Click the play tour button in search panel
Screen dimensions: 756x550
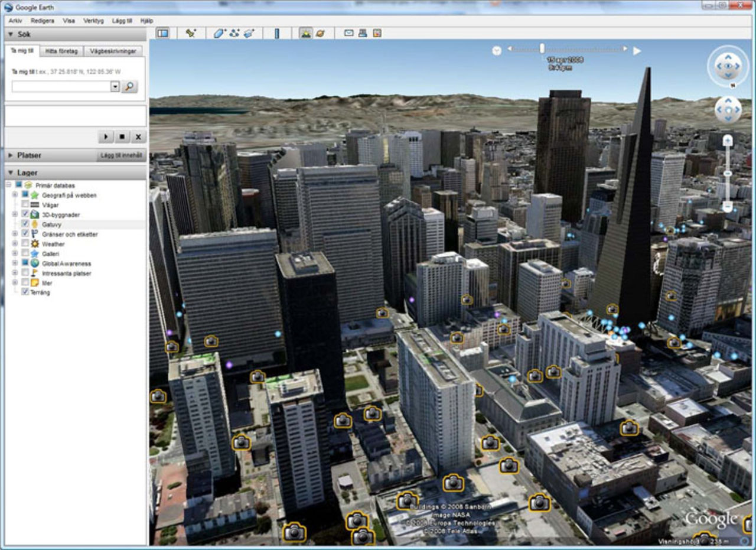(x=106, y=136)
